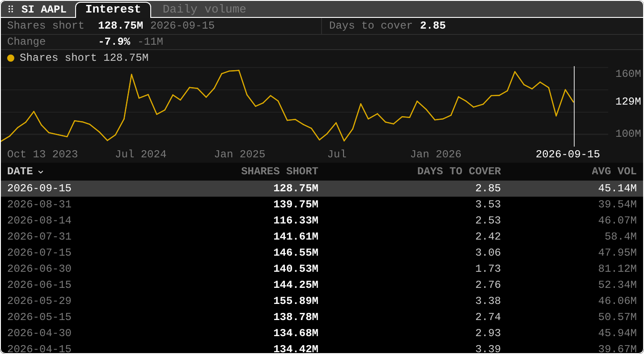The height and width of the screenshot is (354, 644).
Task: Click the 128.75M shares short summary value
Action: pyautogui.click(x=120, y=25)
